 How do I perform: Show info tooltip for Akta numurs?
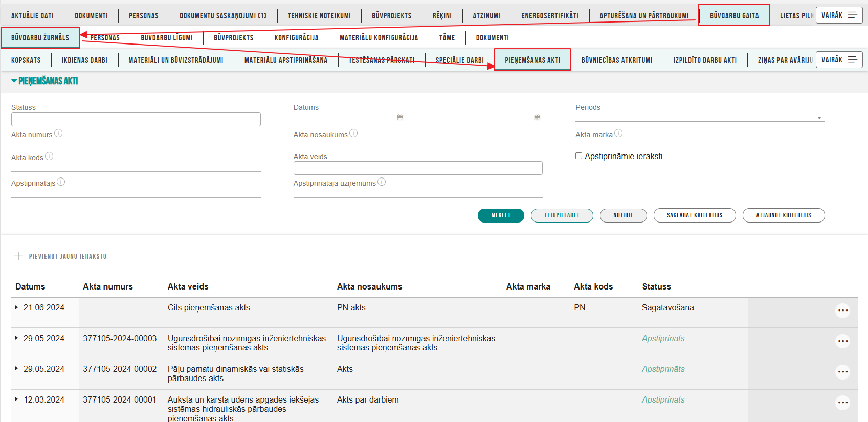58,134
